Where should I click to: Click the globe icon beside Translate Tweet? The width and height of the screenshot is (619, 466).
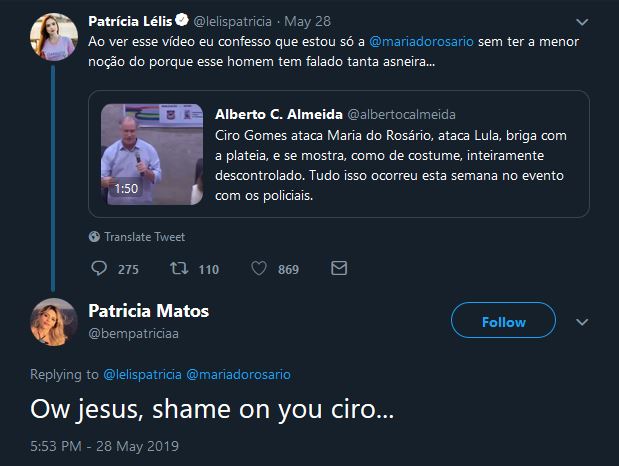click(x=94, y=237)
